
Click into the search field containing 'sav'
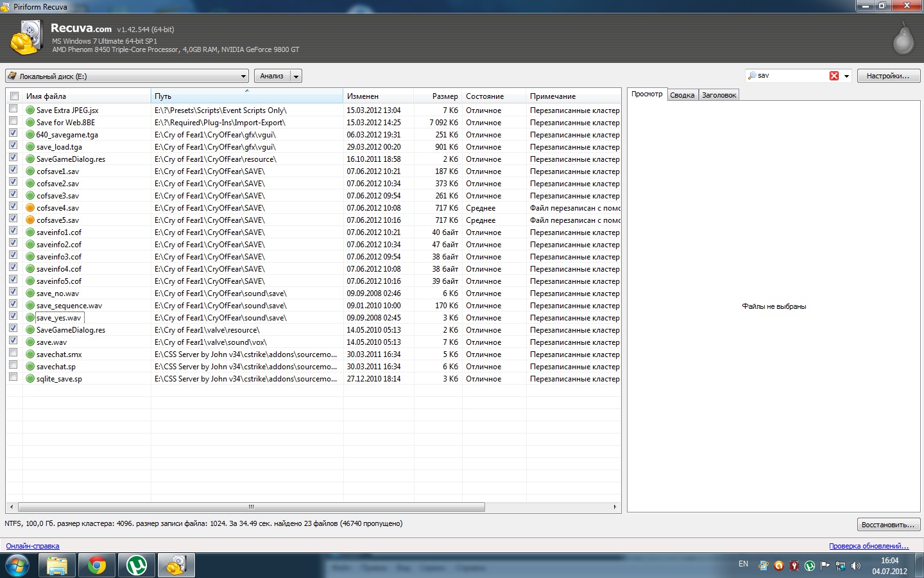pos(792,76)
